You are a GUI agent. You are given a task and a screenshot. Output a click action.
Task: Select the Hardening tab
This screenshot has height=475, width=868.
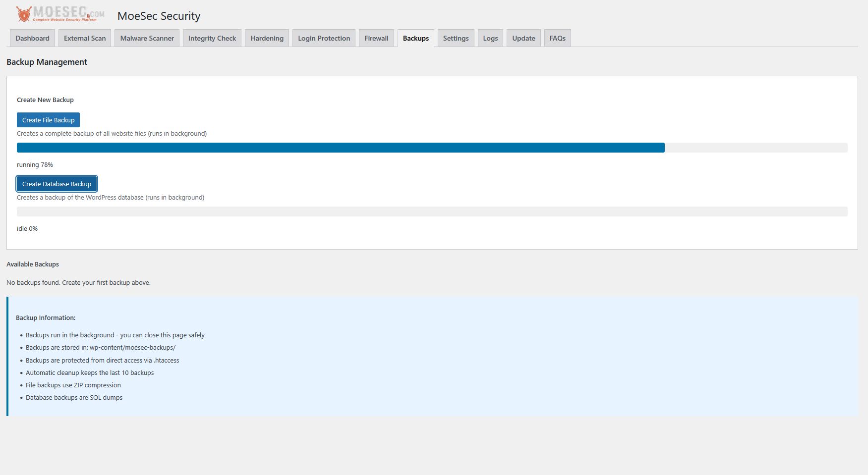coord(267,38)
